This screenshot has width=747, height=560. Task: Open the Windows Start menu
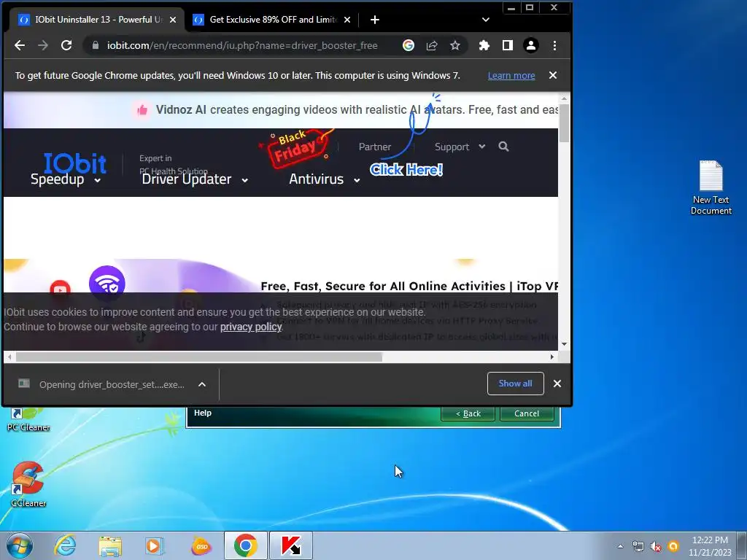(x=20, y=545)
